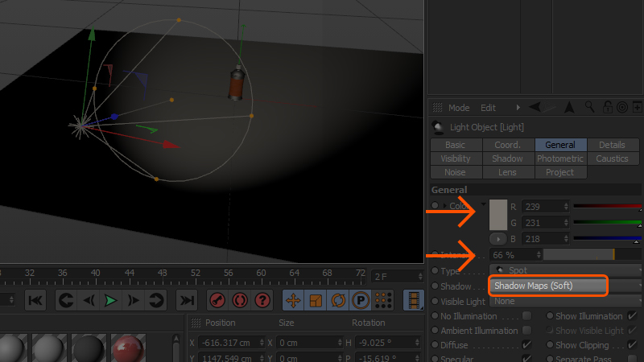644x362 pixels.
Task: Click the attribute manager search magnifier icon
Action: click(x=589, y=107)
